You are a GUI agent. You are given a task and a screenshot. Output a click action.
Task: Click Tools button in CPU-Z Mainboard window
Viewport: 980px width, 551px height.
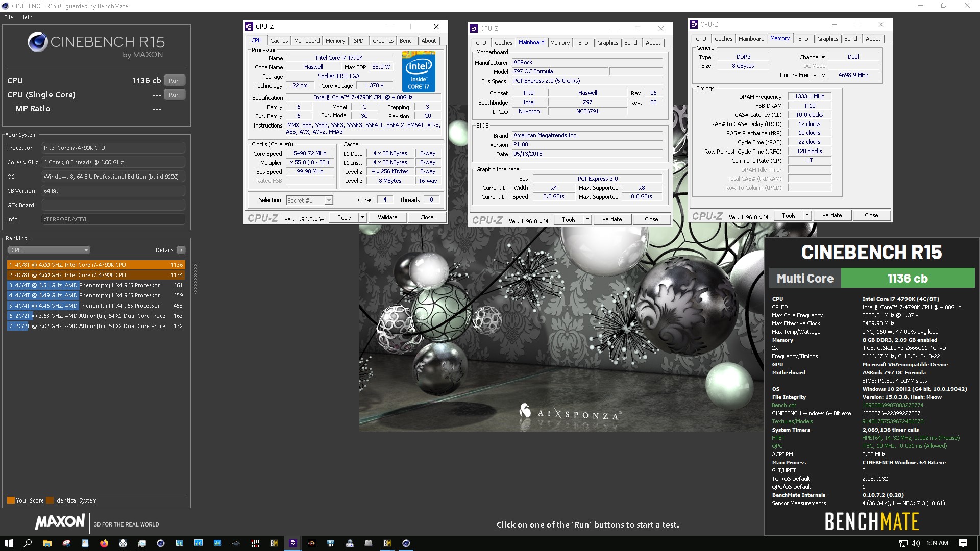tap(569, 219)
